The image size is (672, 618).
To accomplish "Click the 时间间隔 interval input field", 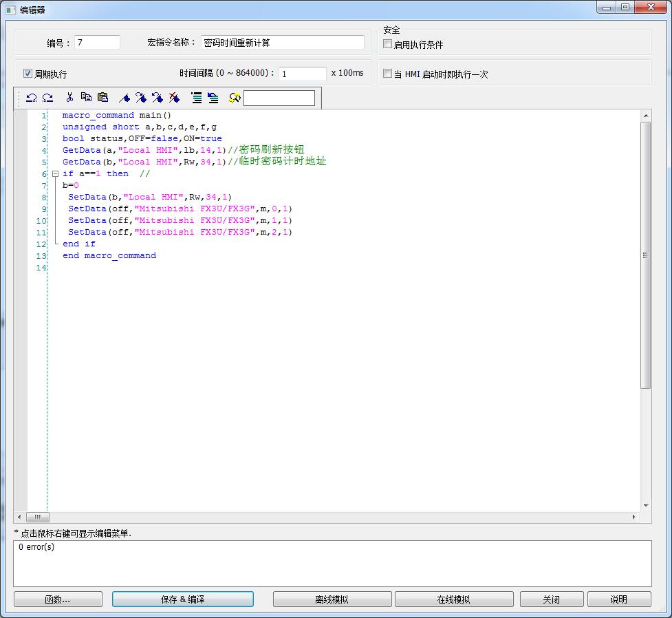I will coord(302,74).
